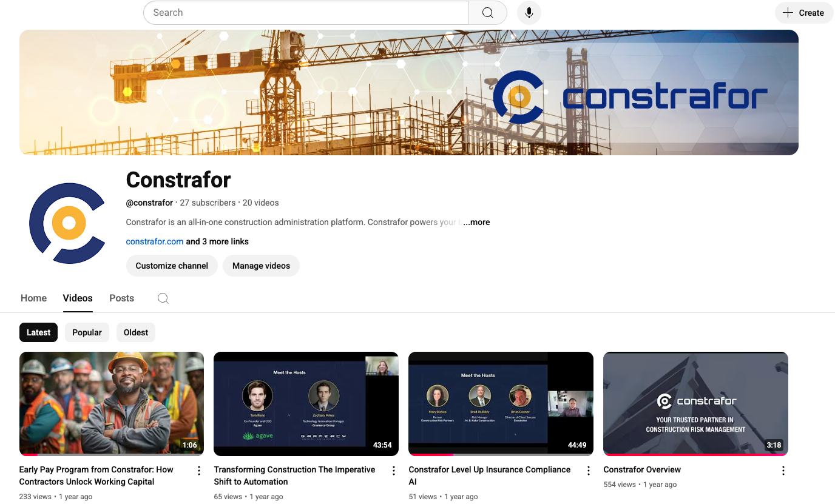Screen dimensions: 835x504
Task: Open title 'Constrafor Overview'
Action: tap(642, 469)
